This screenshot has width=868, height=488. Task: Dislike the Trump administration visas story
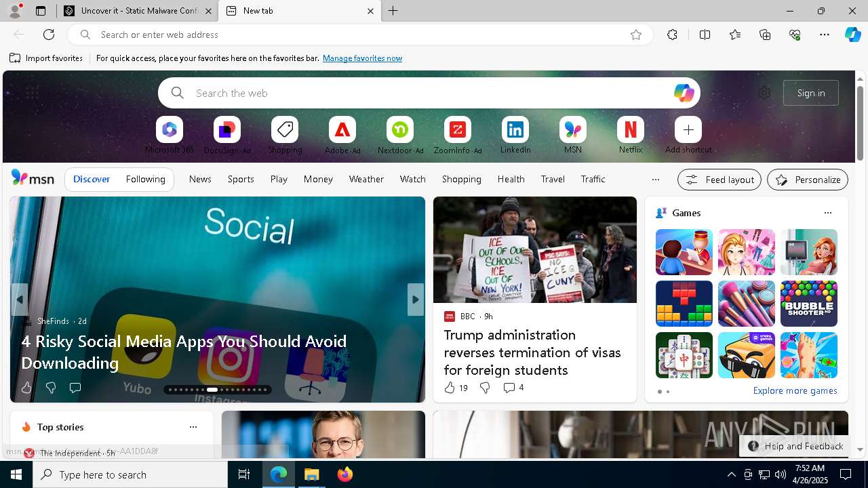click(485, 388)
